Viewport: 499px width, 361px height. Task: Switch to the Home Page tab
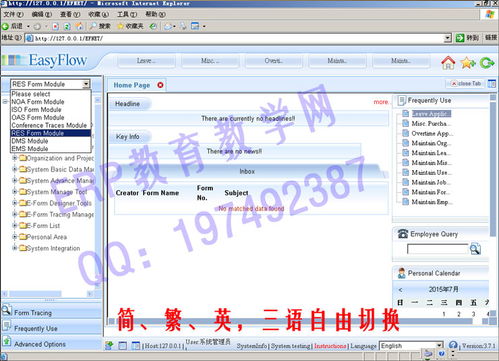tap(132, 85)
